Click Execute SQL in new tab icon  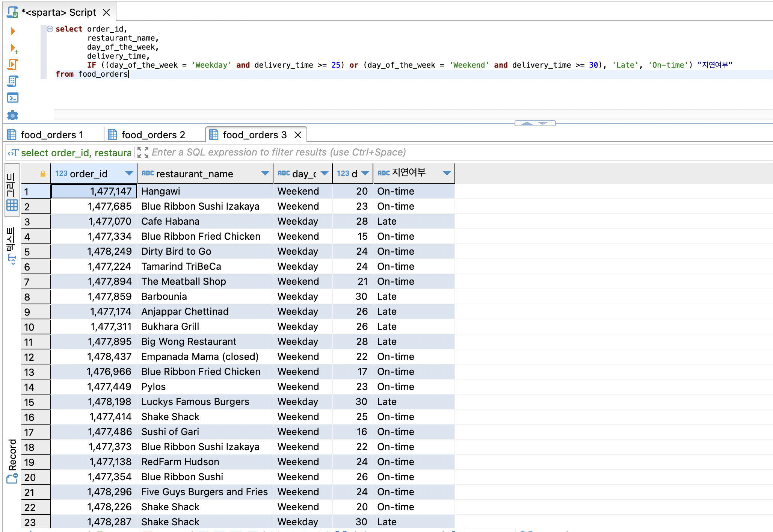point(14,48)
